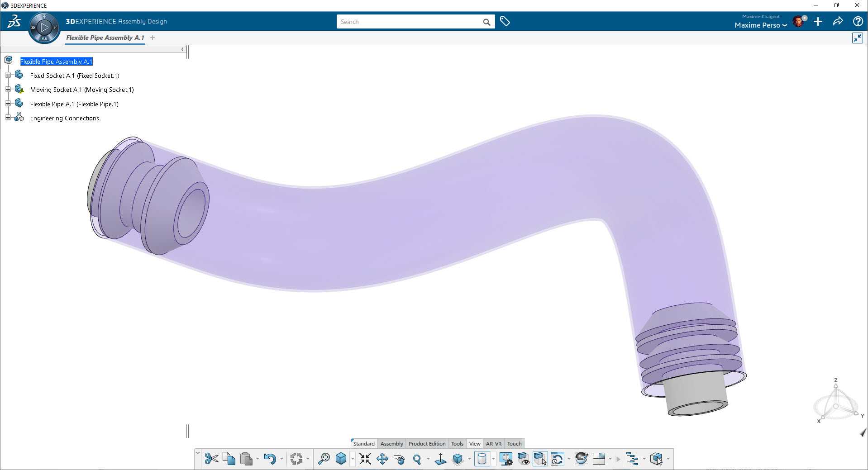The image size is (868, 470).
Task: Open dropdown arrow next to Paste icon
Action: [258, 459]
